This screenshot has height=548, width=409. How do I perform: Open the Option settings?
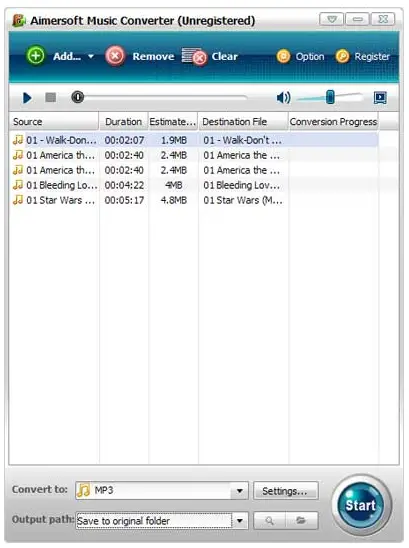tap(300, 56)
